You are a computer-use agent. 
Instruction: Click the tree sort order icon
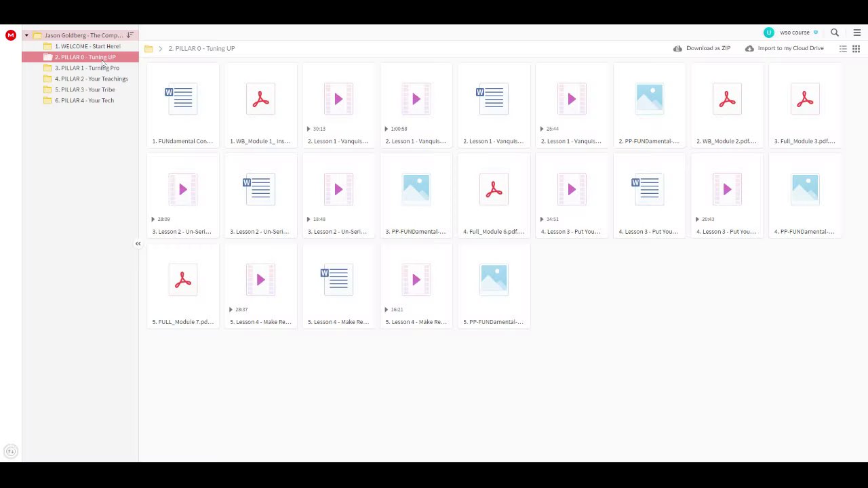130,35
